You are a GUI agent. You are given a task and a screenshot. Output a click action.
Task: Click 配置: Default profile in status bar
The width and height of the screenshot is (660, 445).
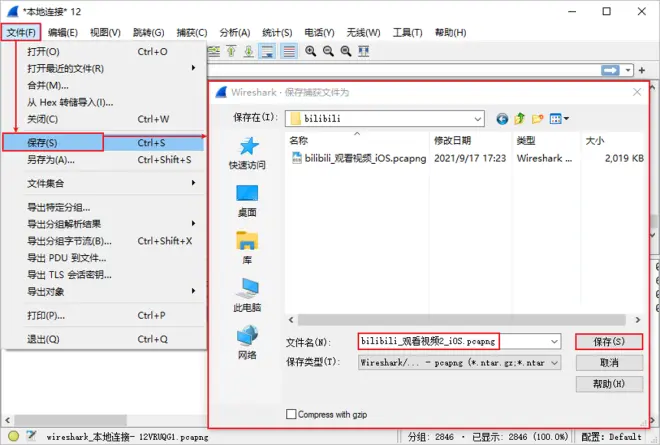611,437
